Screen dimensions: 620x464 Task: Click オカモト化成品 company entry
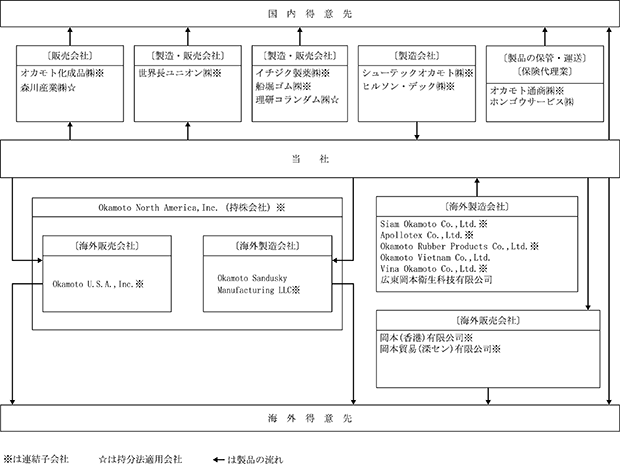62,73
